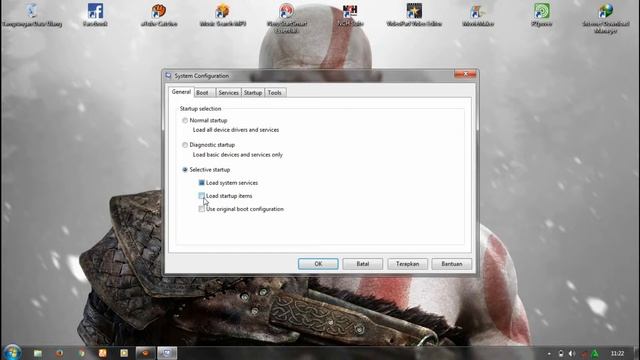Toggle the Load system services checkbox
Image resolution: width=640 pixels, height=360 pixels.
pyautogui.click(x=201, y=182)
